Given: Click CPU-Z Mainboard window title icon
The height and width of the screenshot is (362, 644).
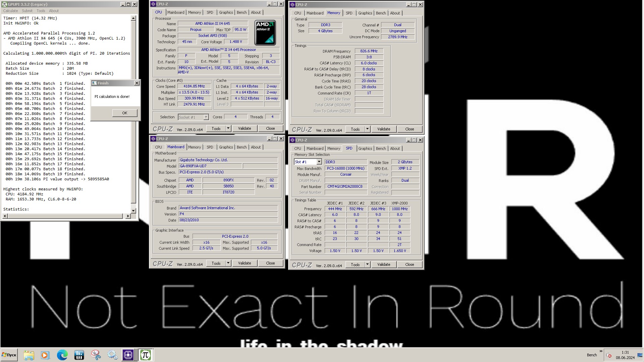Looking at the screenshot, I should pyautogui.click(x=153, y=139).
